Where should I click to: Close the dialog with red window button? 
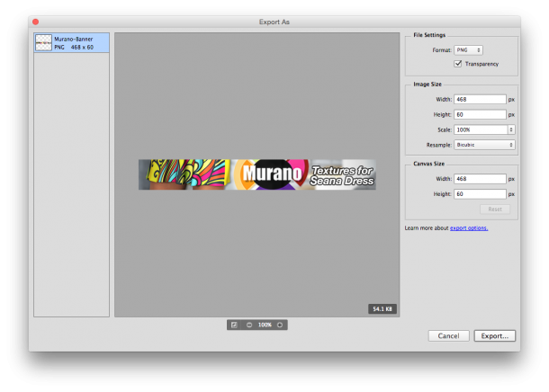pyautogui.click(x=35, y=20)
